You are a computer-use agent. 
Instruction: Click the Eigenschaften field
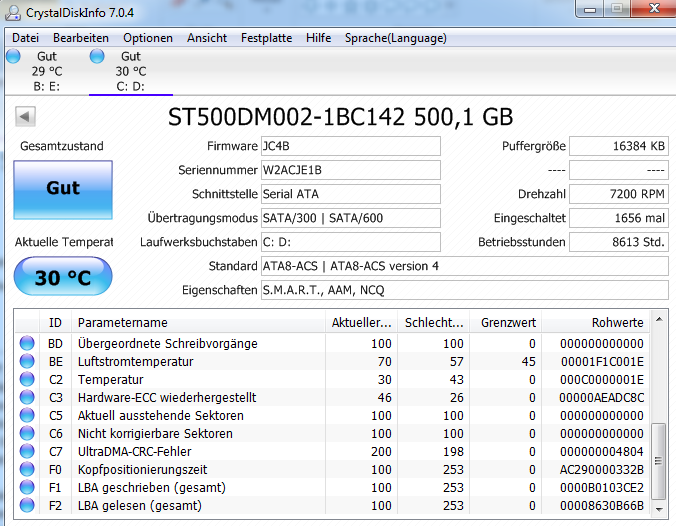pyautogui.click(x=465, y=290)
